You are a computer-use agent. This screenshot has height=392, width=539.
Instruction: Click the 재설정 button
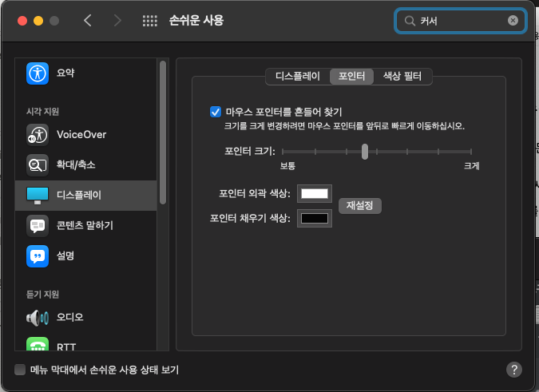[360, 206]
